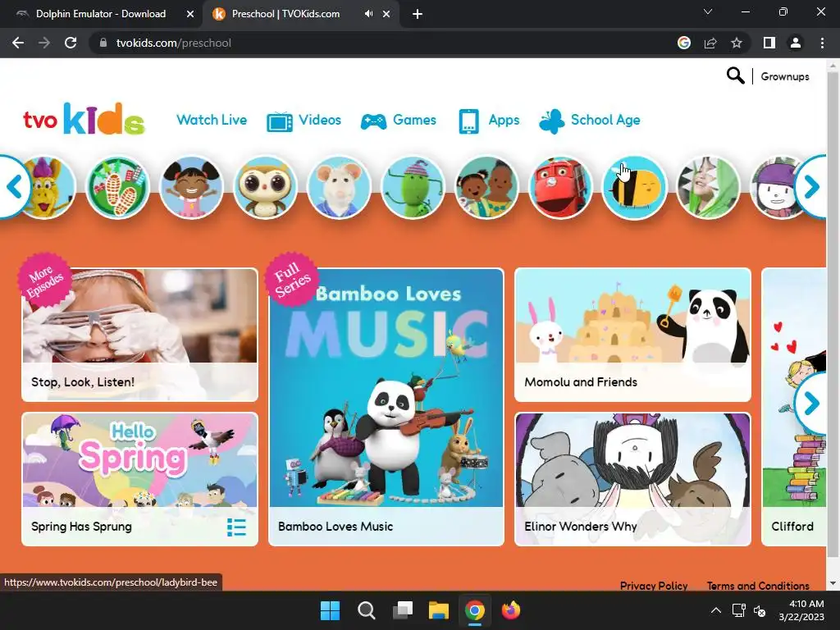The width and height of the screenshot is (840, 630).
Task: Reload the current page
Action: click(x=71, y=43)
